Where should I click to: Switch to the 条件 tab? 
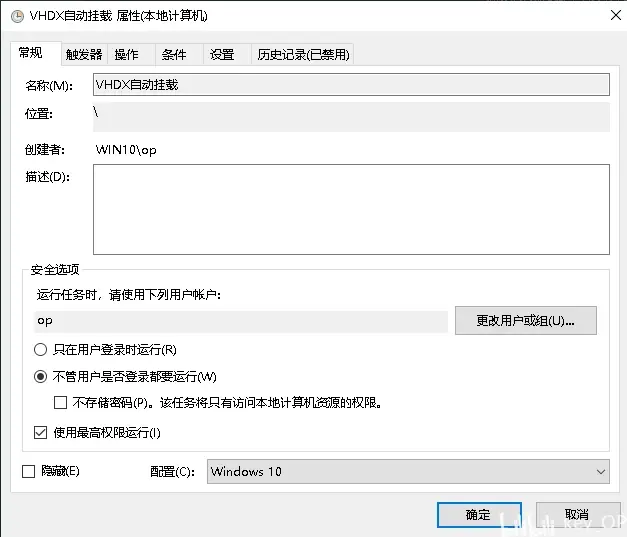[180, 54]
